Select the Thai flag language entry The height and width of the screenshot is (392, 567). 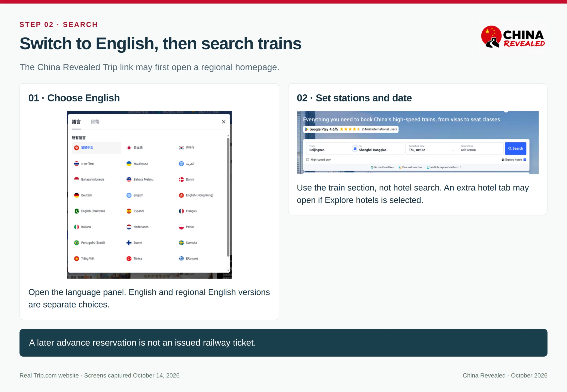tap(77, 164)
